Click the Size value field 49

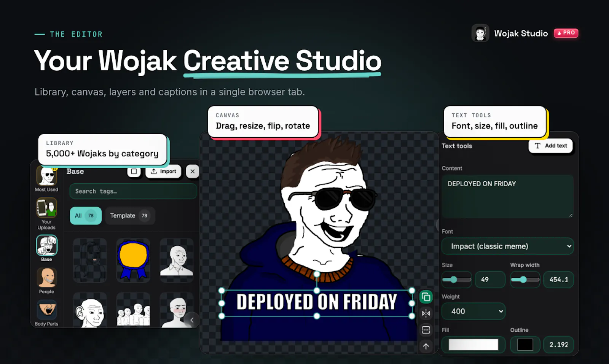[490, 280]
